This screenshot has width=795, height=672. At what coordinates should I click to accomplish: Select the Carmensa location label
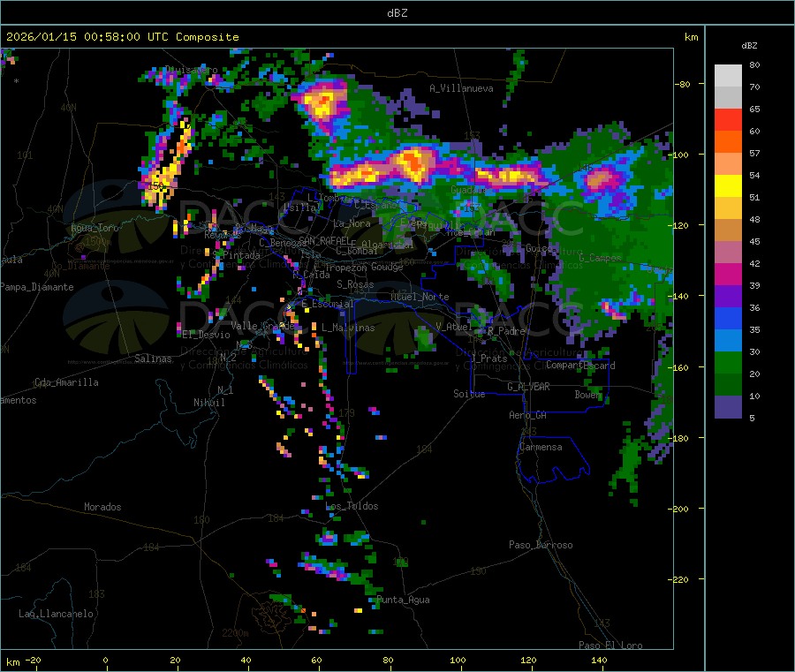coord(541,447)
